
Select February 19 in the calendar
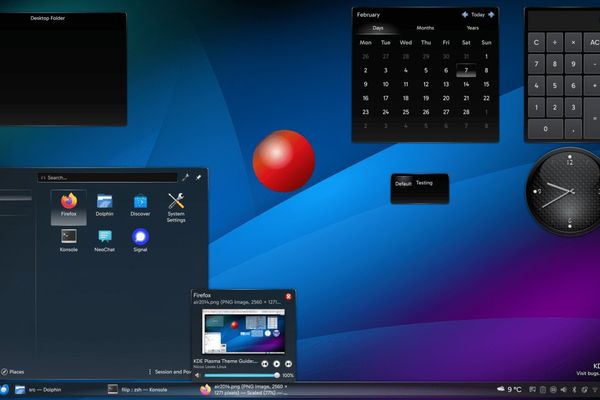coord(426,98)
